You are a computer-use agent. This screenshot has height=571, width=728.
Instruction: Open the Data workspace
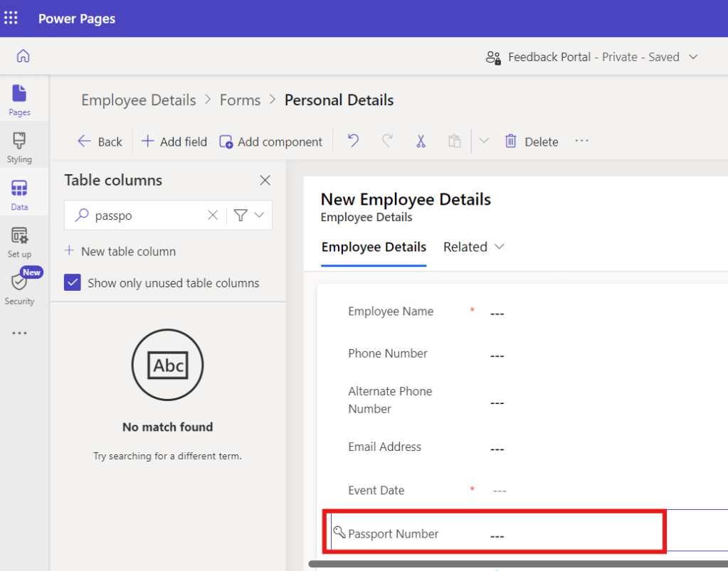point(19,195)
